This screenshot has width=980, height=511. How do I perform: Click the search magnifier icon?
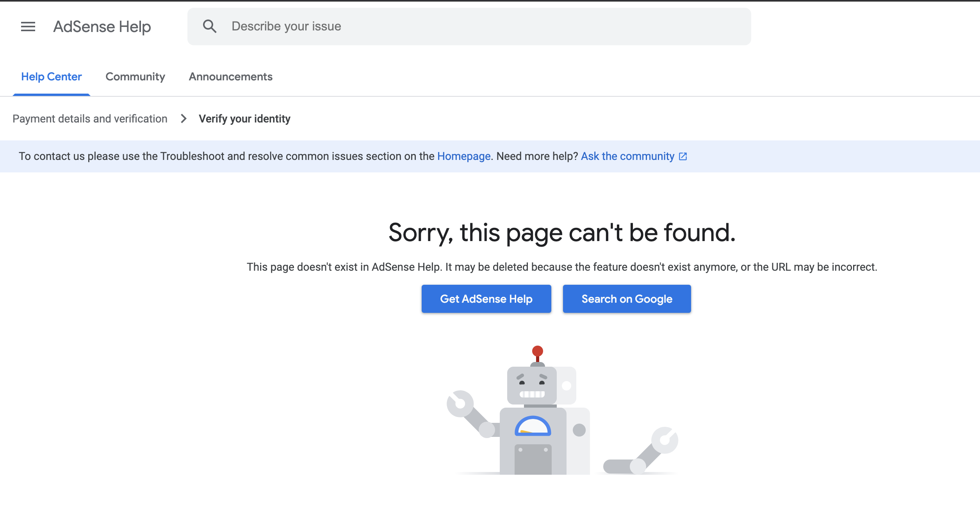tap(210, 26)
